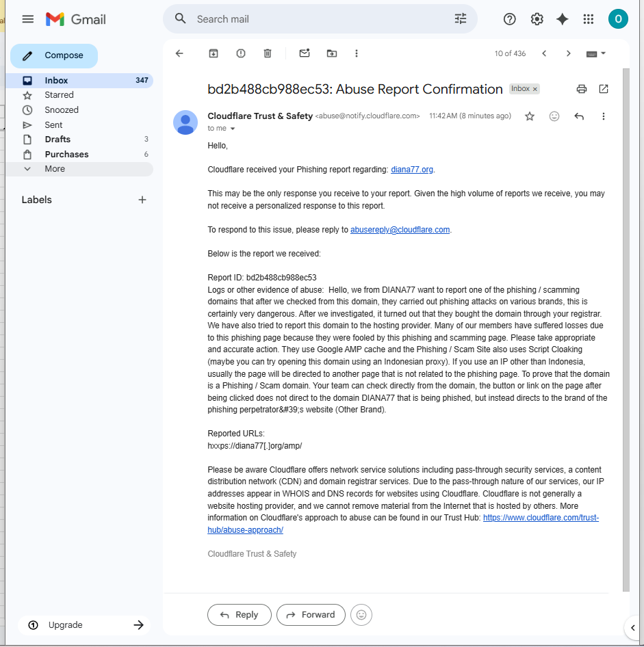Show the side panel arrow
The image size is (644, 647).
tap(633, 628)
